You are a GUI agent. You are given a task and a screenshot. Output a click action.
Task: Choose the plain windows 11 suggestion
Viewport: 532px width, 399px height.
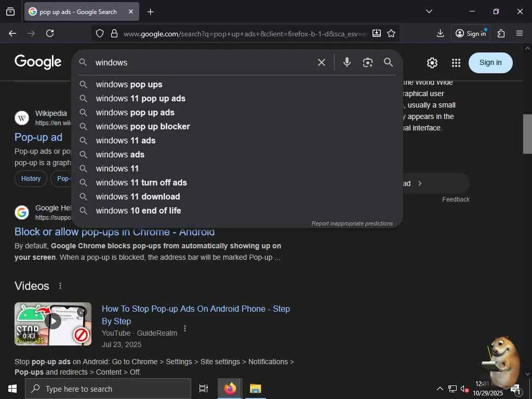237,169
